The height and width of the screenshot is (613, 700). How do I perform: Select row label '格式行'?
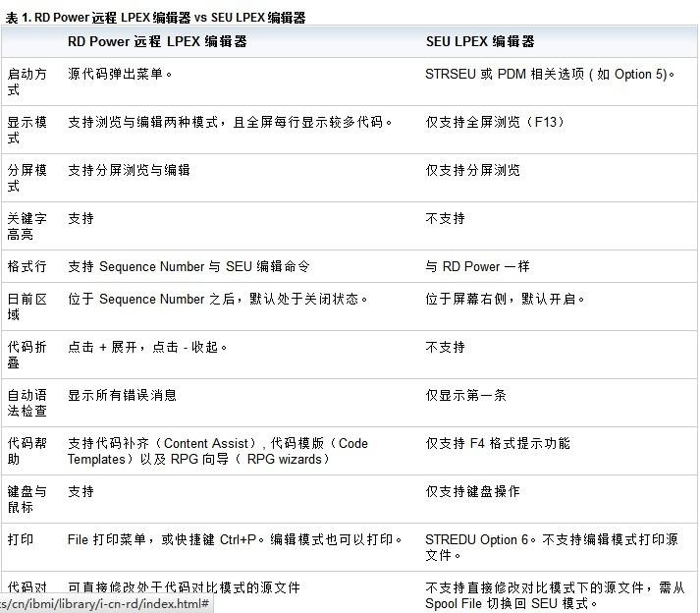click(x=27, y=267)
